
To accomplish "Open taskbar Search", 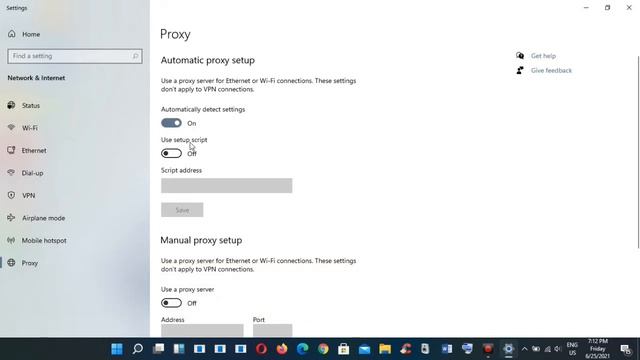I will [x=138, y=349].
